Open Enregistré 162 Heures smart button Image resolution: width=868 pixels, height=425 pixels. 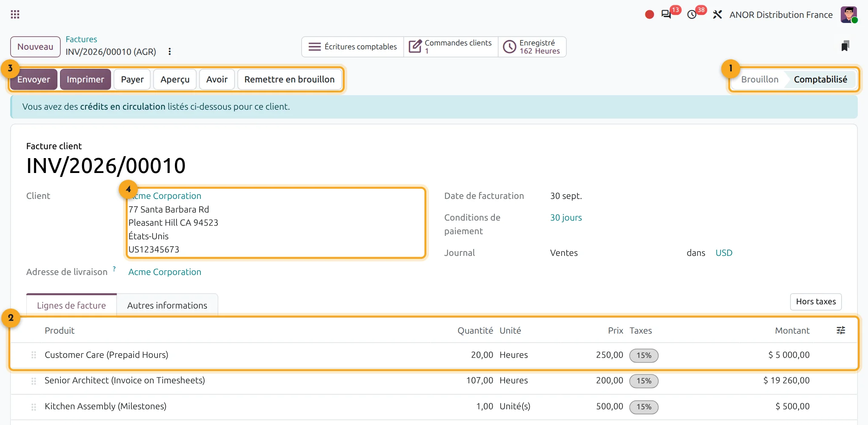coord(532,47)
